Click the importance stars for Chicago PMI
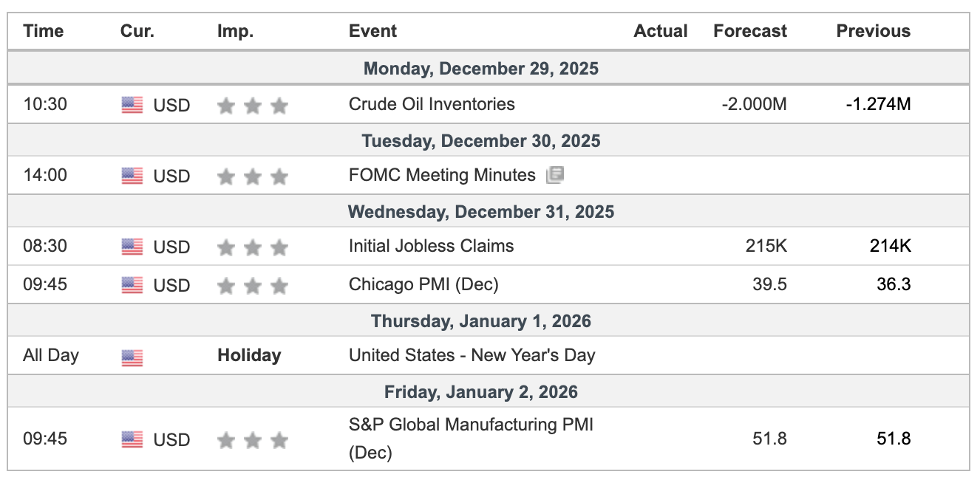 (x=252, y=285)
